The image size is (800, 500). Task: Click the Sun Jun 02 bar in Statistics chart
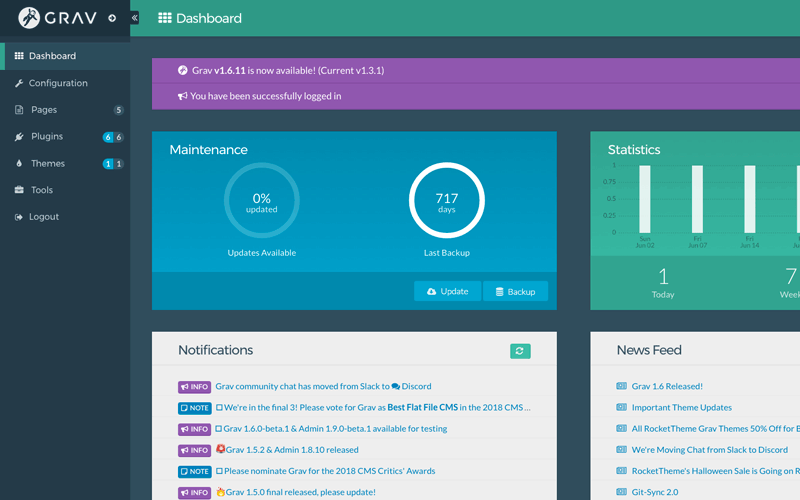645,199
